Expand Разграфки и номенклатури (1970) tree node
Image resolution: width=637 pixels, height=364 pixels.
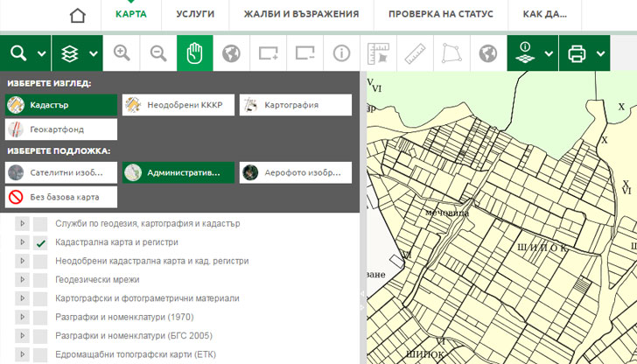pos(23,317)
